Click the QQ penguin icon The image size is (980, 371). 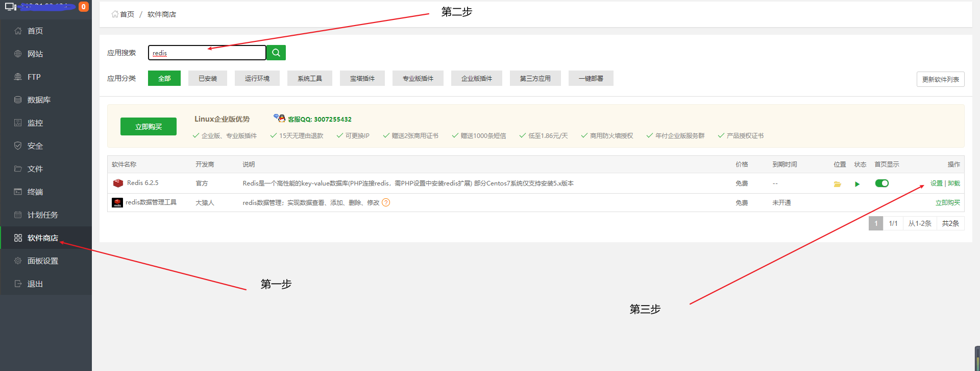coord(279,118)
